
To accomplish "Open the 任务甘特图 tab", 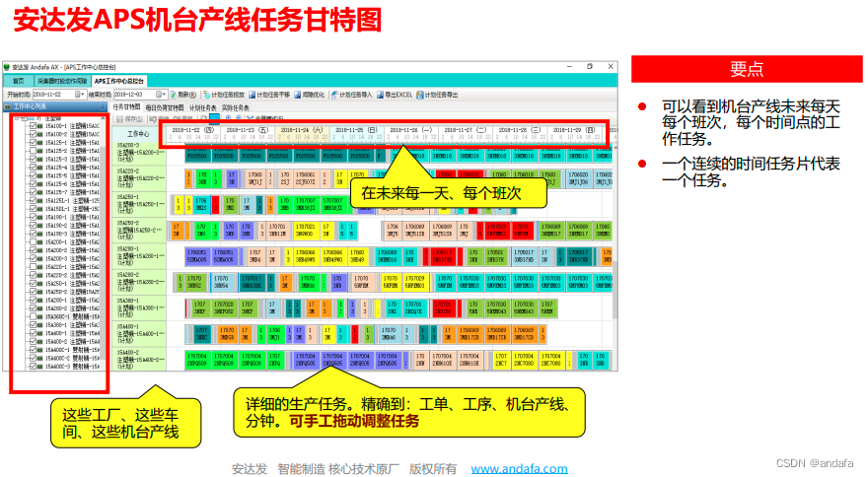I will pyautogui.click(x=127, y=106).
